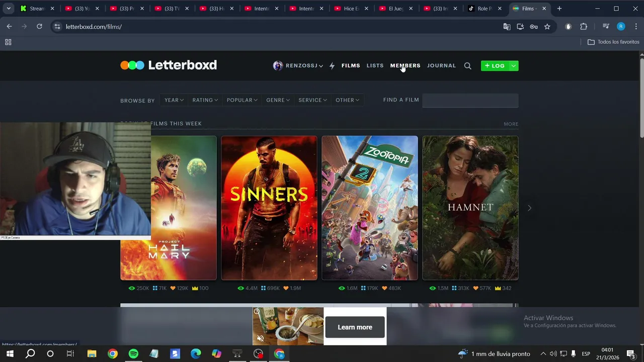Open Microsoft Edge from the taskbar
This screenshot has height=362, width=644.
(x=196, y=353)
